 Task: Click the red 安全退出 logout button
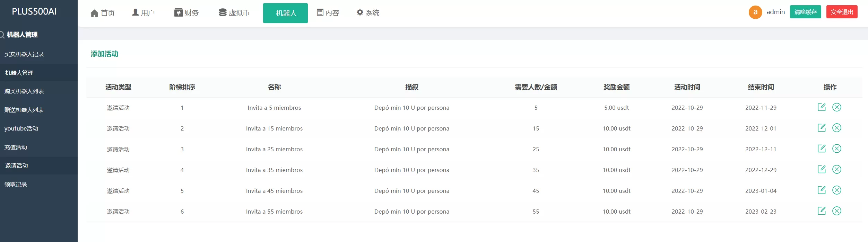pos(842,12)
